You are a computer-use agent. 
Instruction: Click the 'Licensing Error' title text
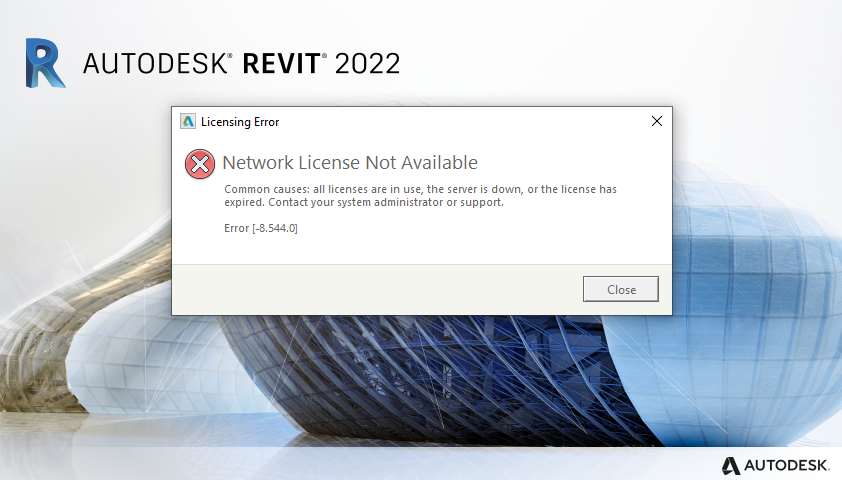(x=240, y=122)
